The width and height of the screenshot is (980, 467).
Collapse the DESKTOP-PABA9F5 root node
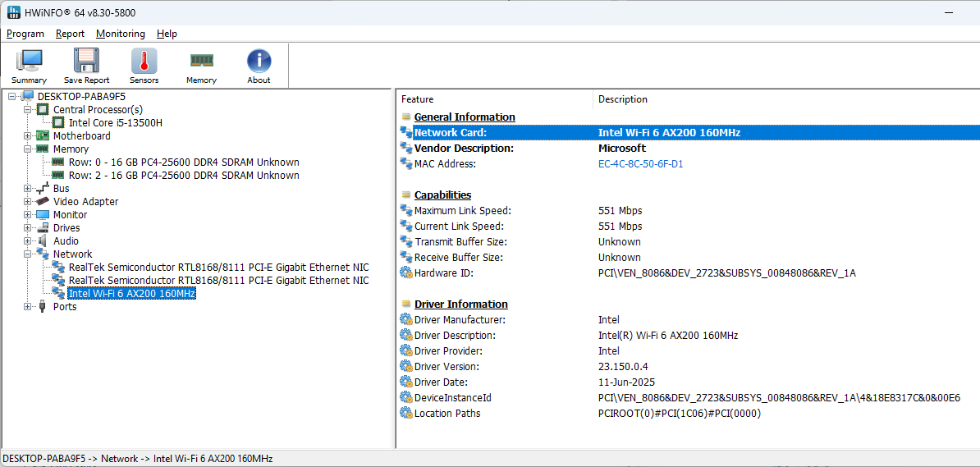coord(12,96)
